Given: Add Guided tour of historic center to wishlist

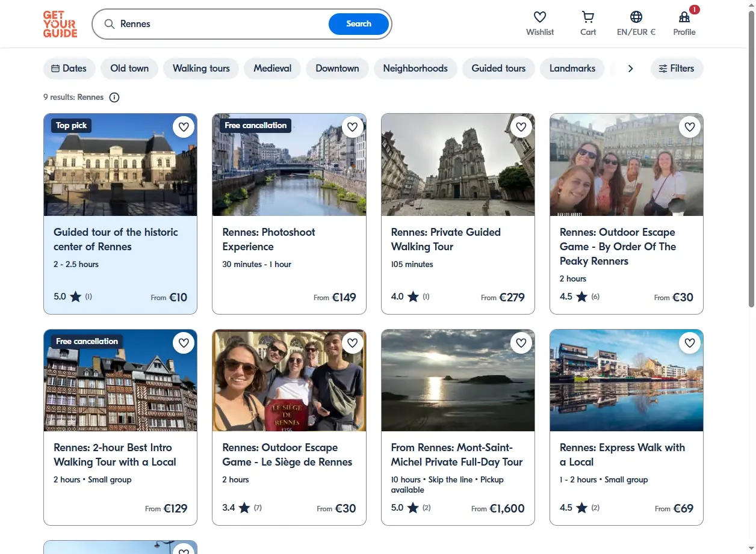Looking at the screenshot, I should click(x=184, y=127).
